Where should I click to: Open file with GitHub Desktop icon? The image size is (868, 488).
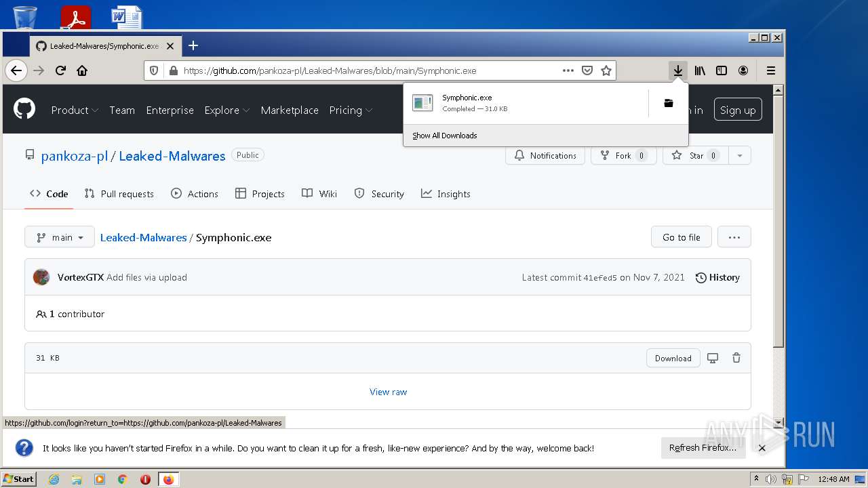(713, 358)
